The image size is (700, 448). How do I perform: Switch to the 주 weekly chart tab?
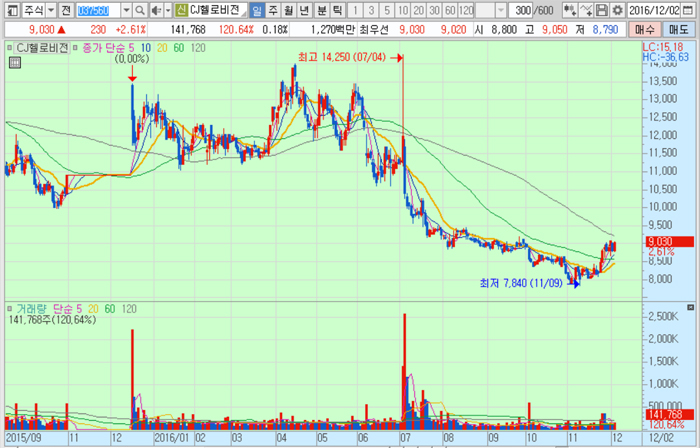point(273,9)
